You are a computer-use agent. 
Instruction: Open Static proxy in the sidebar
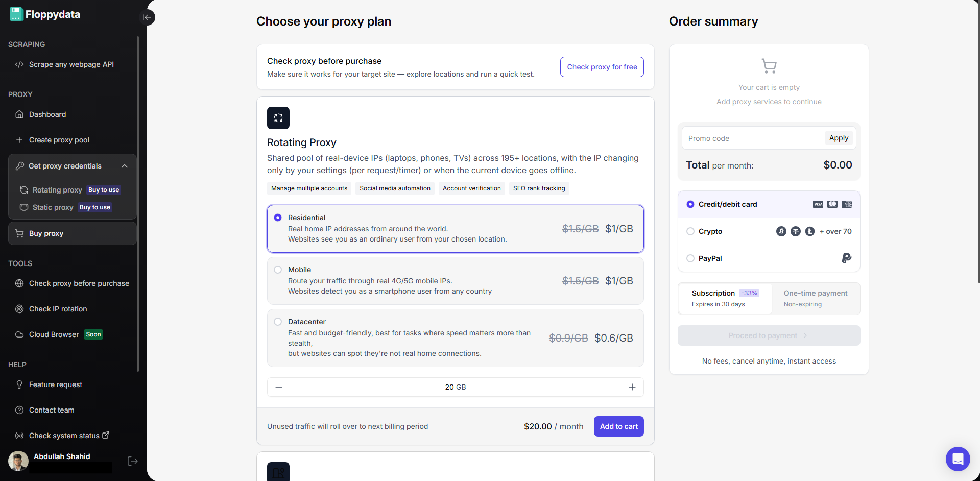click(53, 207)
